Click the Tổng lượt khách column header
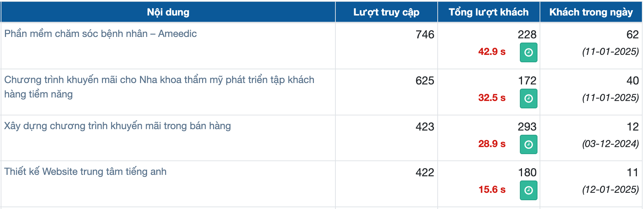The height and width of the screenshot is (209, 644). point(488,12)
